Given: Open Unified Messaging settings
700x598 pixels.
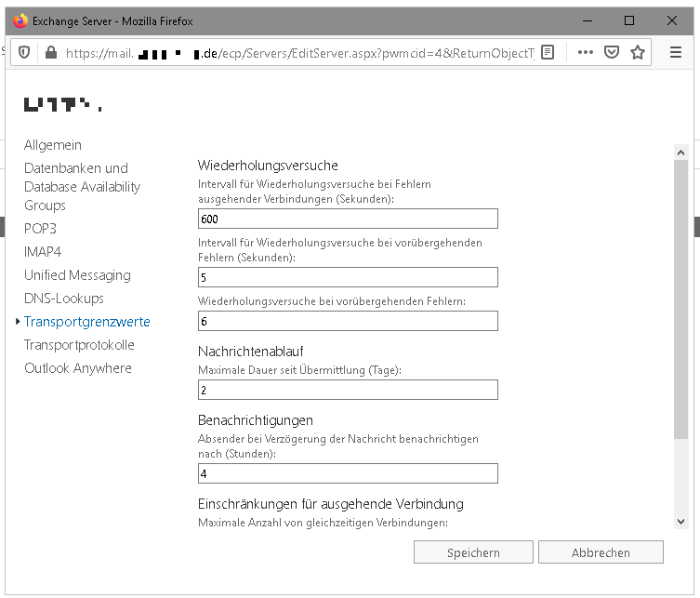Looking at the screenshot, I should coord(77,275).
